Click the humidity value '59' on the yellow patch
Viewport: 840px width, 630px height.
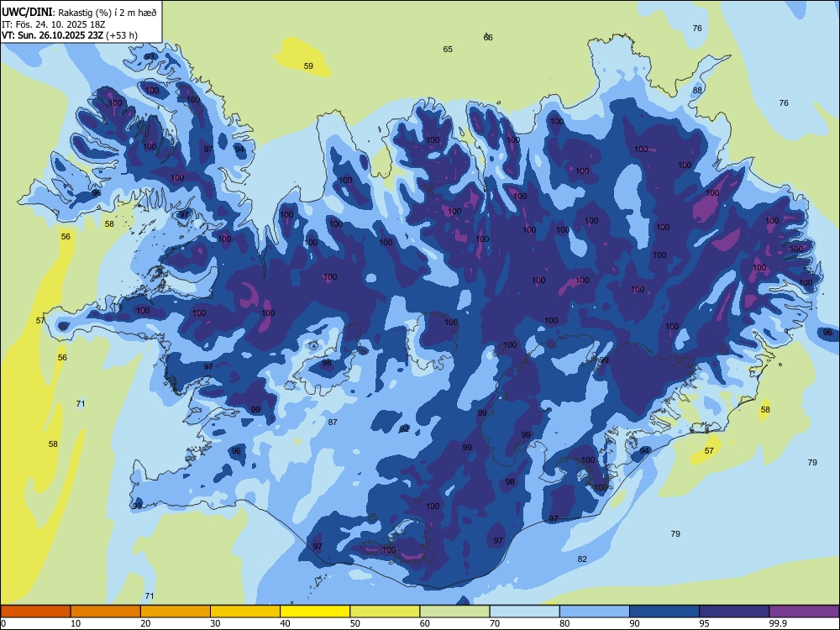point(308,66)
